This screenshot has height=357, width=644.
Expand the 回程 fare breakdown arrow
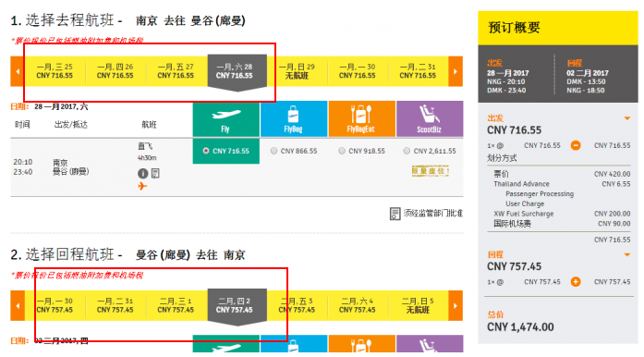tap(627, 255)
